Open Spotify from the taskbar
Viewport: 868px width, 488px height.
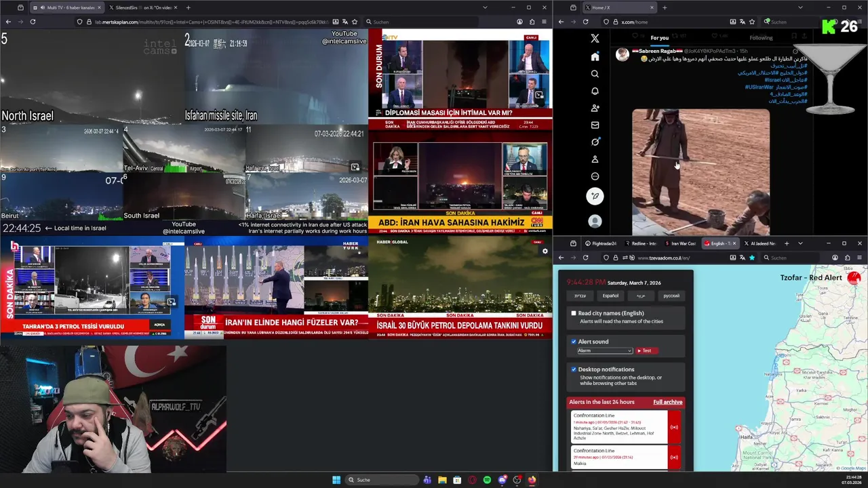[x=487, y=480]
